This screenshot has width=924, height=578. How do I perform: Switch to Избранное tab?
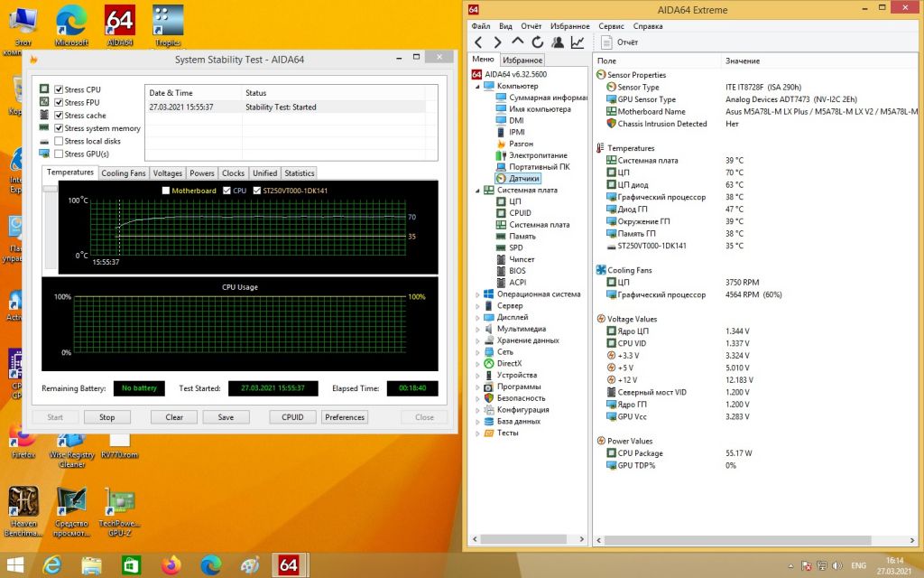pyautogui.click(x=522, y=61)
